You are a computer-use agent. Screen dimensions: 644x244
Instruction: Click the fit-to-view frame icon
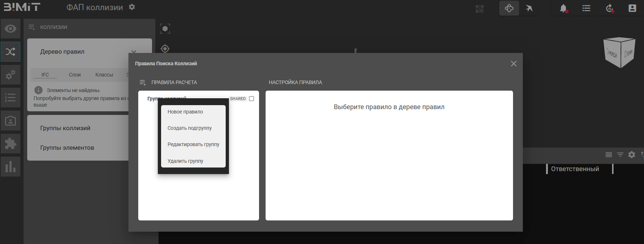(x=165, y=29)
